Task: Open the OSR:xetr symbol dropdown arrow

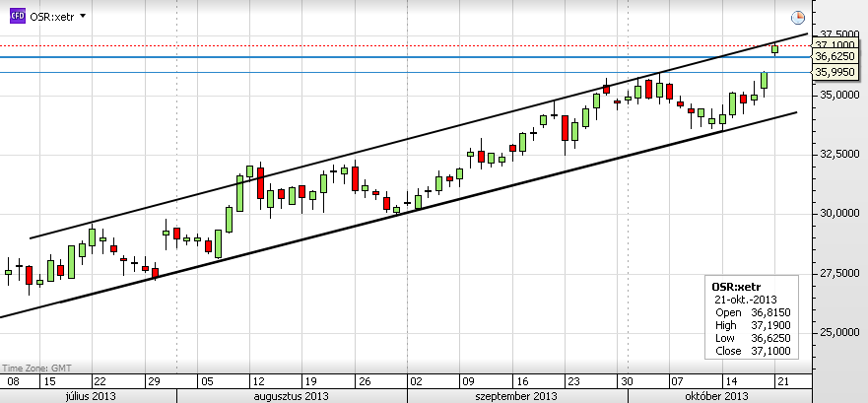Action: click(83, 16)
